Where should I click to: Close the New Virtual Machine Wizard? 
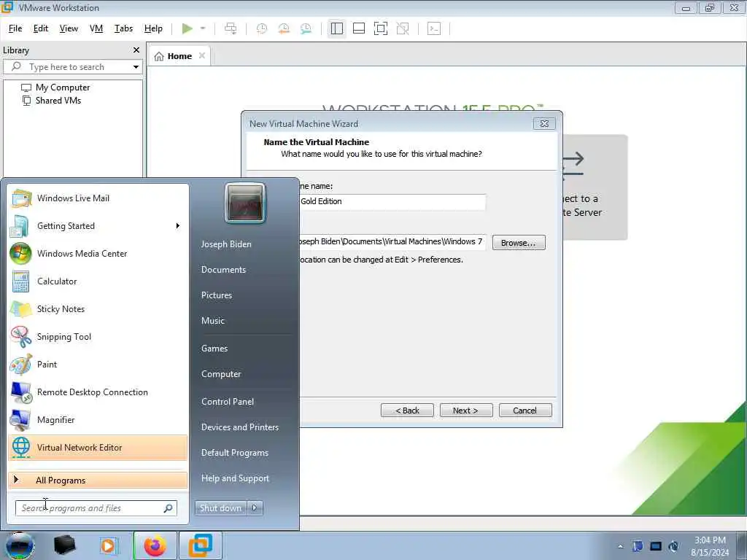[x=544, y=124]
